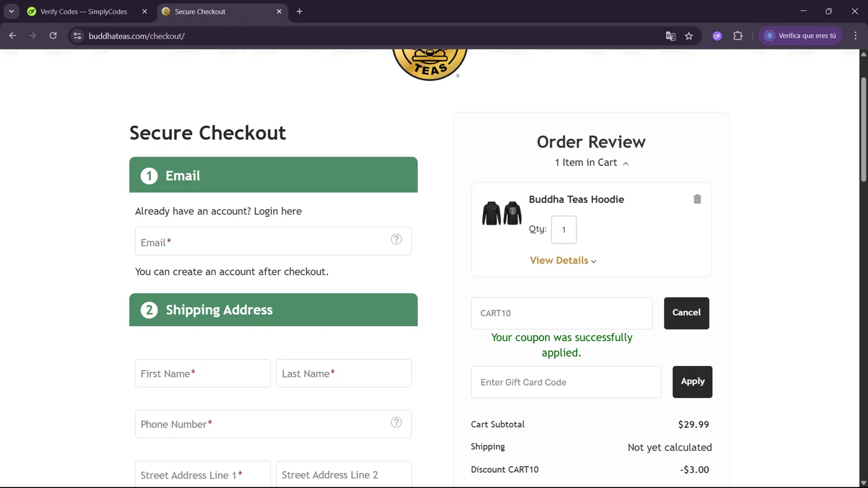The image size is (868, 488).
Task: Bookmark this page with star icon
Action: point(689,36)
